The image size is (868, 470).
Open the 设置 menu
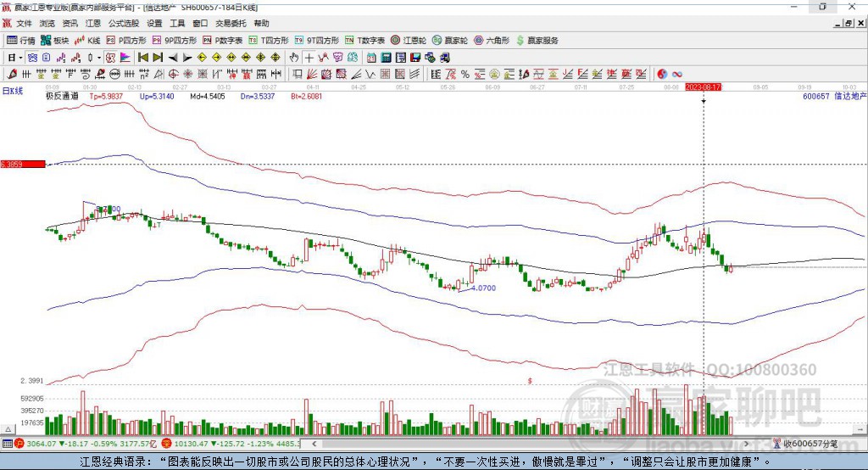click(x=154, y=23)
